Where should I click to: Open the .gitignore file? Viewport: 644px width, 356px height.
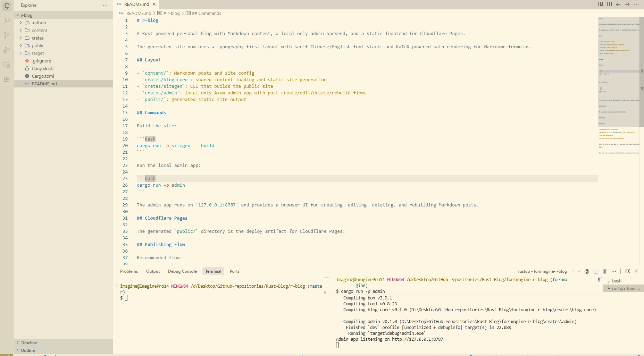coord(64,61)
